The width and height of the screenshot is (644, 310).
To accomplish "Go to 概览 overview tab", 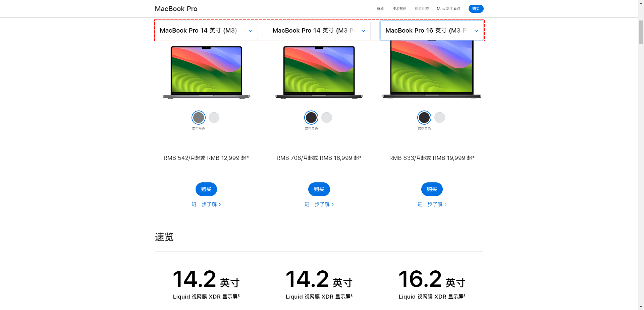I will point(380,9).
